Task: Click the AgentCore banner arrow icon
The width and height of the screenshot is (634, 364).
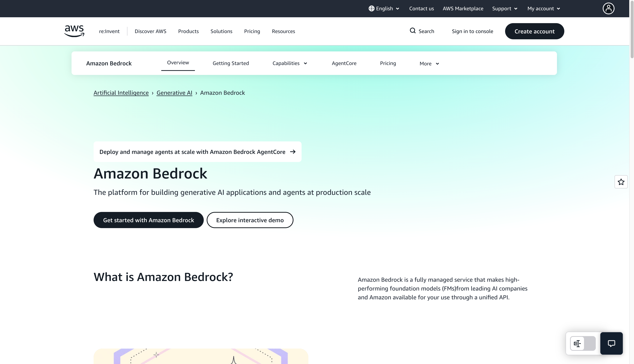Action: click(293, 152)
